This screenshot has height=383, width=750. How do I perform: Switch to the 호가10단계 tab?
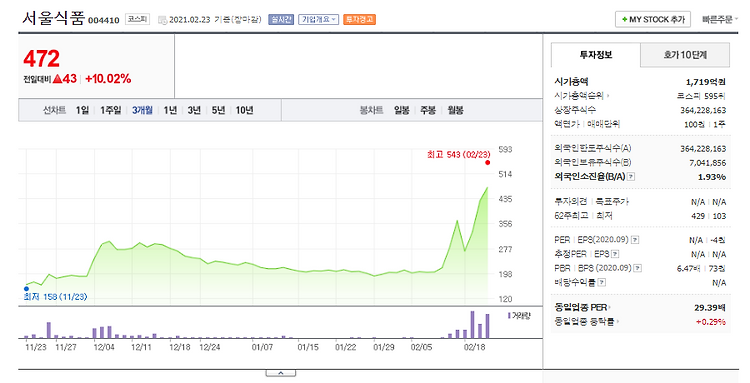685,55
